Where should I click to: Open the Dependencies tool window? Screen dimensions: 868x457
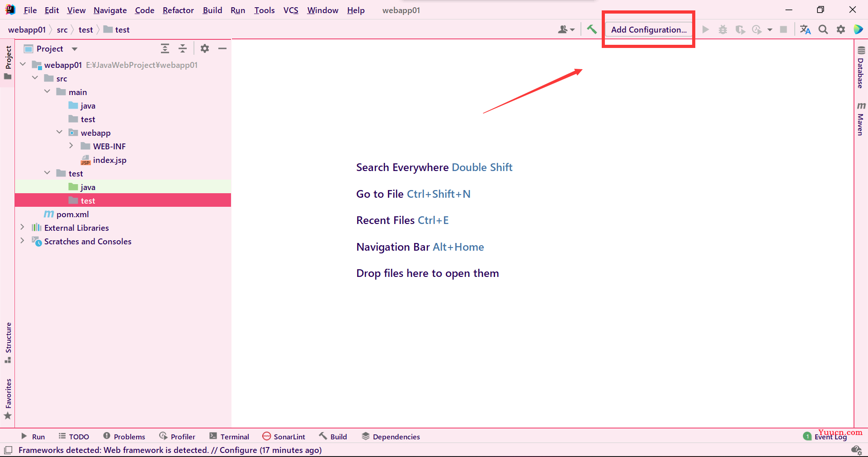pos(391,437)
